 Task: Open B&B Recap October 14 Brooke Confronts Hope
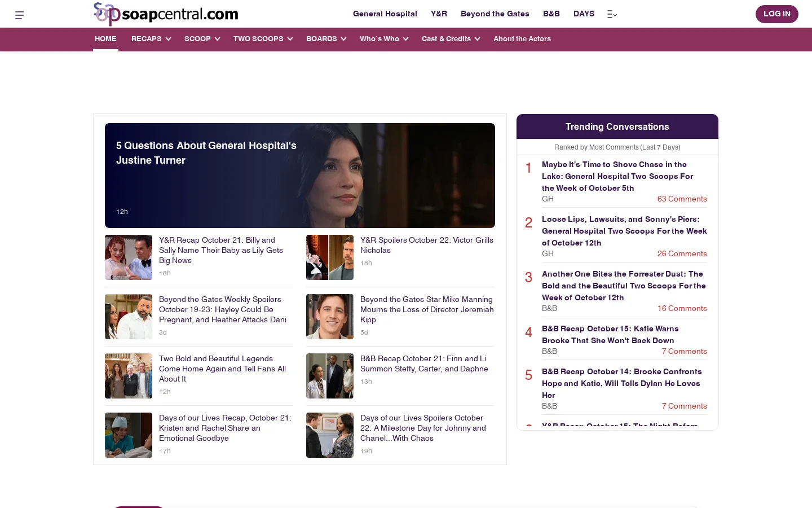click(621, 383)
